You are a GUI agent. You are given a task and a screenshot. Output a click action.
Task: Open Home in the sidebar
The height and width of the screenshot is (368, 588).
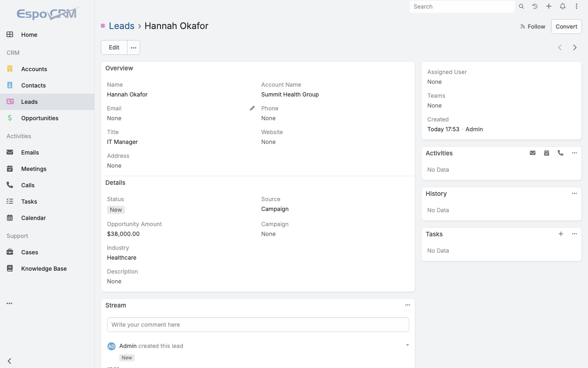47,35
